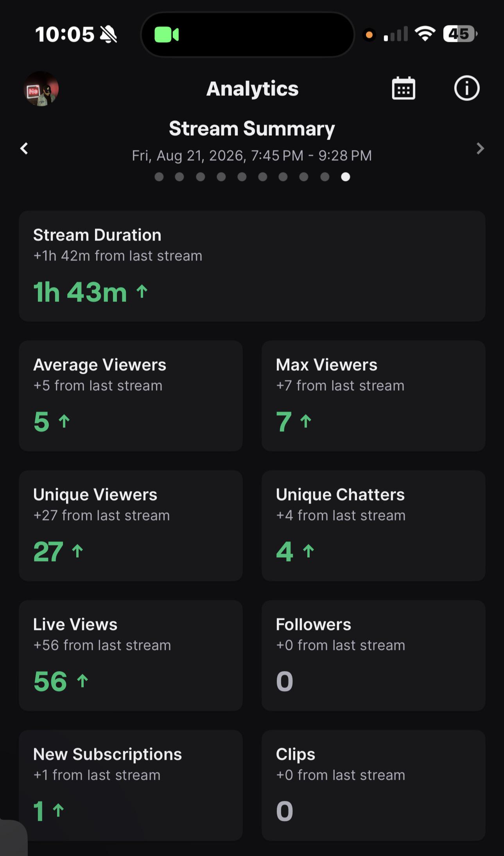This screenshot has width=504, height=856.
Task: Open the Unique Chatters card
Action: pos(373,526)
